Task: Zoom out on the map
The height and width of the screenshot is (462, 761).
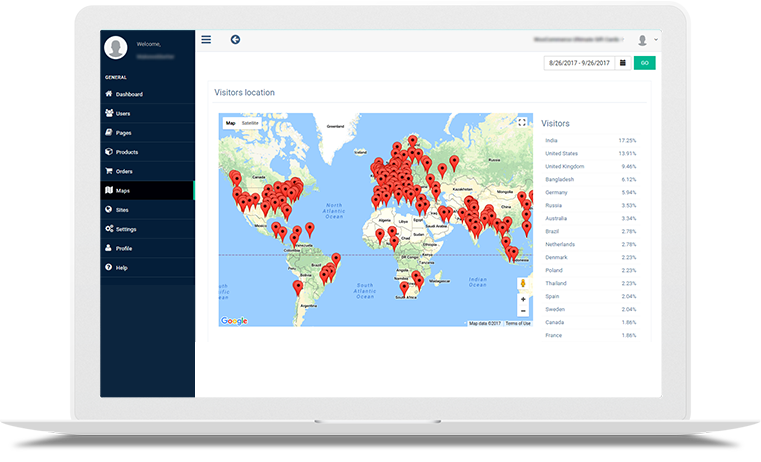Action: pos(522,312)
